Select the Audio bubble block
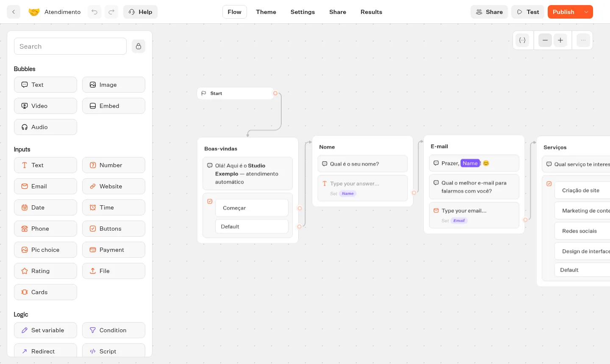This screenshot has height=364, width=610. point(45,127)
